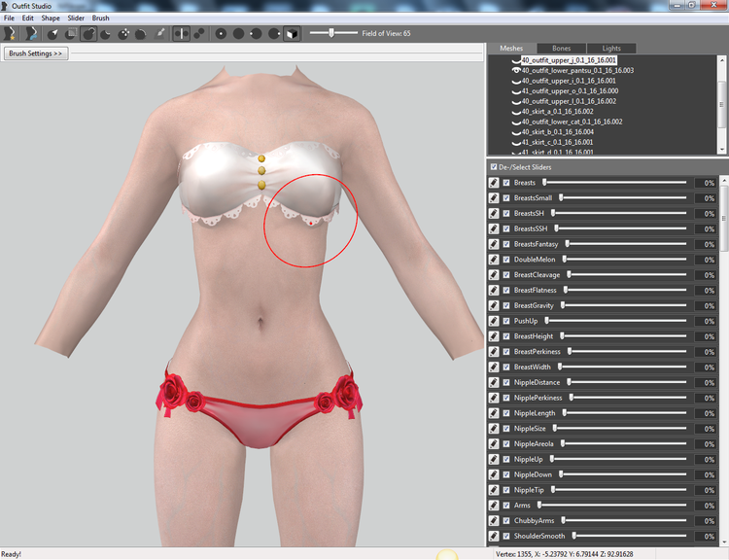Click the NippleUp percentage value field

[x=705, y=459]
